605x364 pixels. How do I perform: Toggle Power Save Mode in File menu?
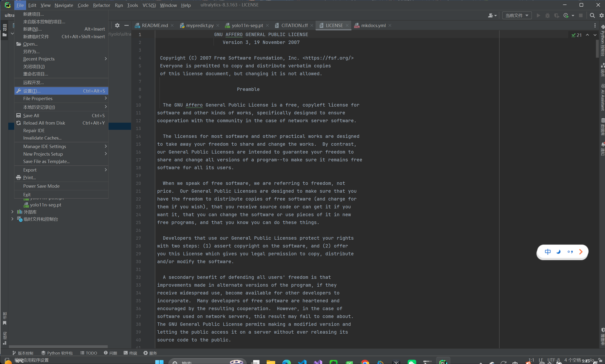(x=41, y=186)
